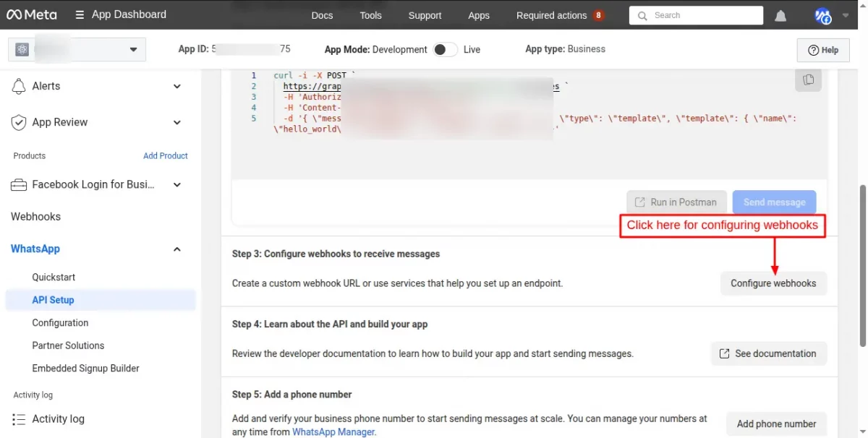Click the Facebook Login briefcase icon
The height and width of the screenshot is (438, 868).
pos(19,184)
